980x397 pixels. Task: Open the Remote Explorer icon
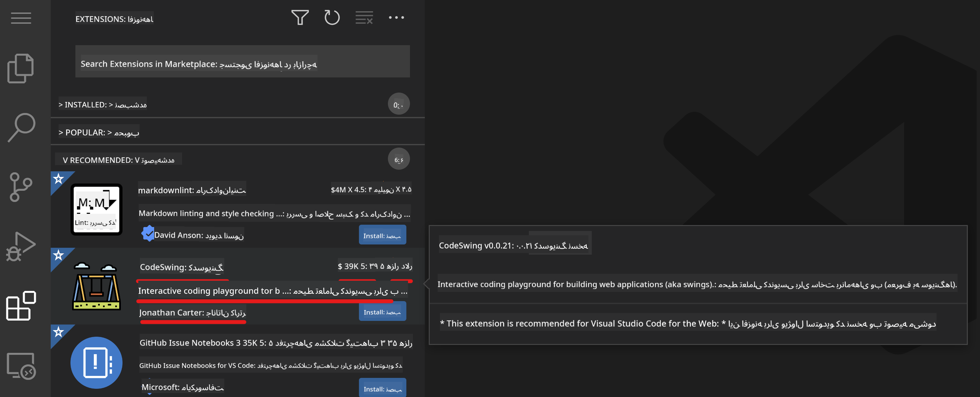(21, 366)
